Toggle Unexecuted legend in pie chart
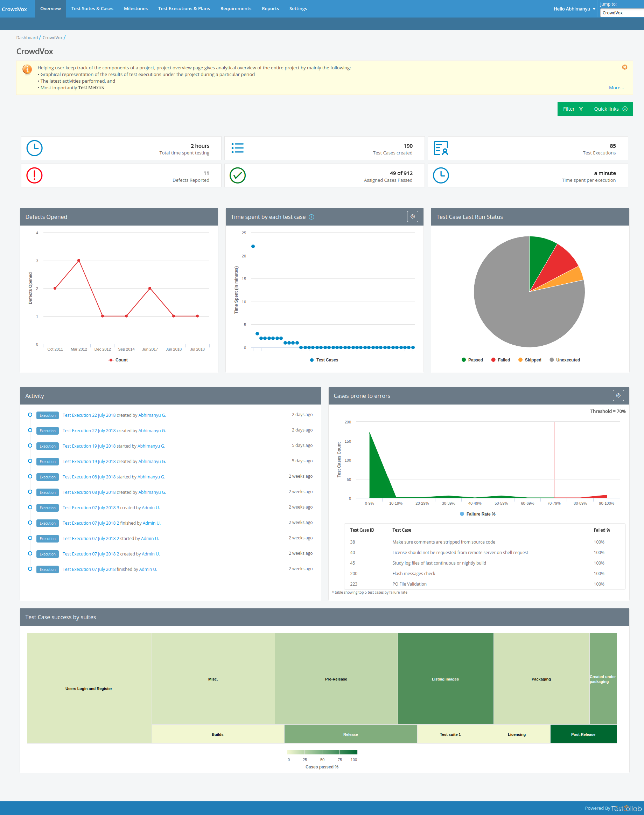644x815 pixels. point(565,360)
